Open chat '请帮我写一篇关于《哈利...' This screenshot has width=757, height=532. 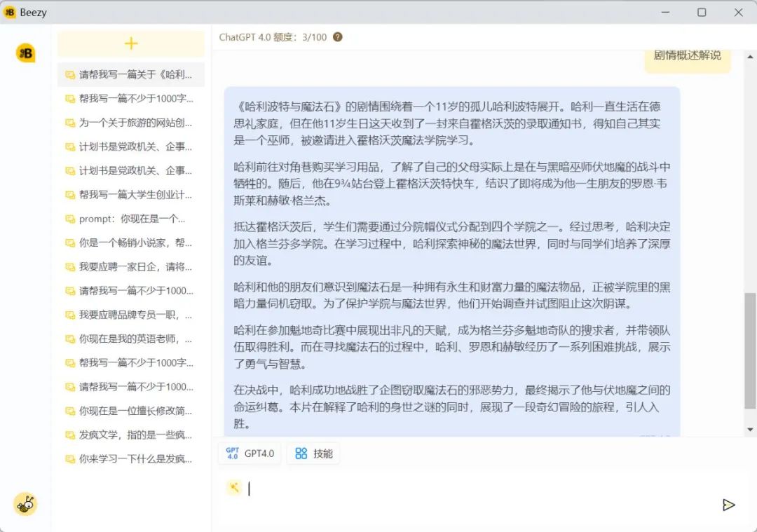(131, 74)
